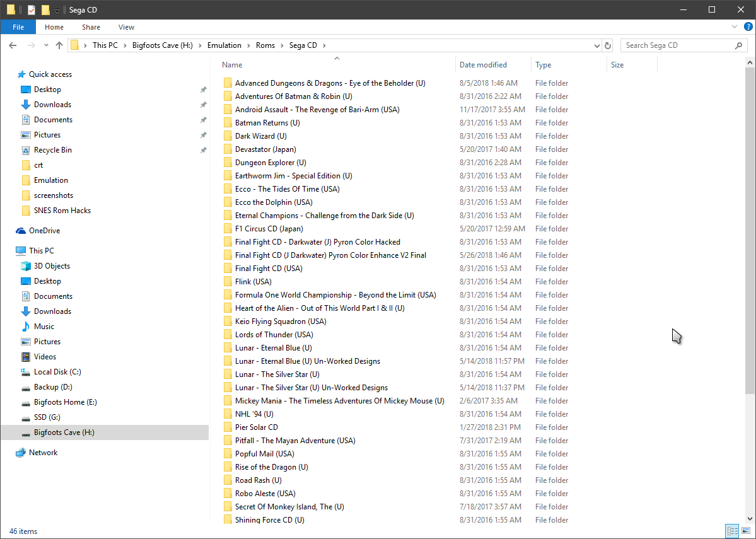The height and width of the screenshot is (539, 756).
Task: Click the scroll down arrow of file list
Action: [x=750, y=519]
